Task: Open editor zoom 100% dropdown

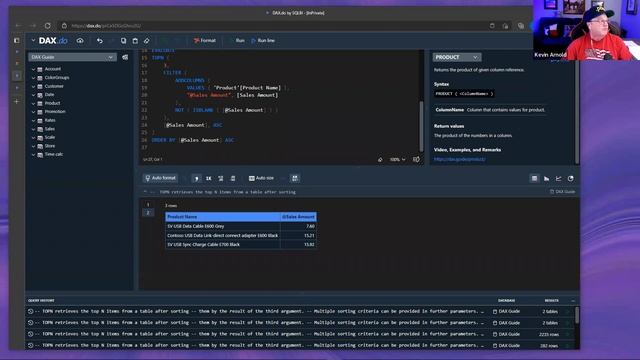Action: point(397,159)
